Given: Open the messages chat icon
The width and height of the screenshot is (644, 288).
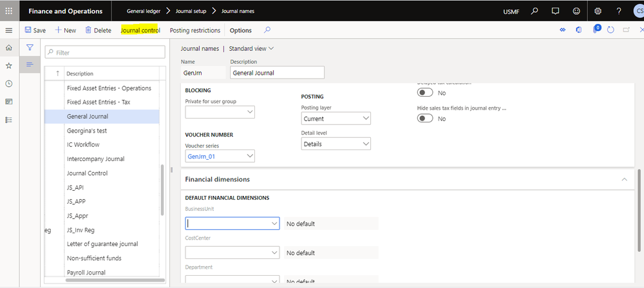Looking at the screenshot, I should click(555, 11).
